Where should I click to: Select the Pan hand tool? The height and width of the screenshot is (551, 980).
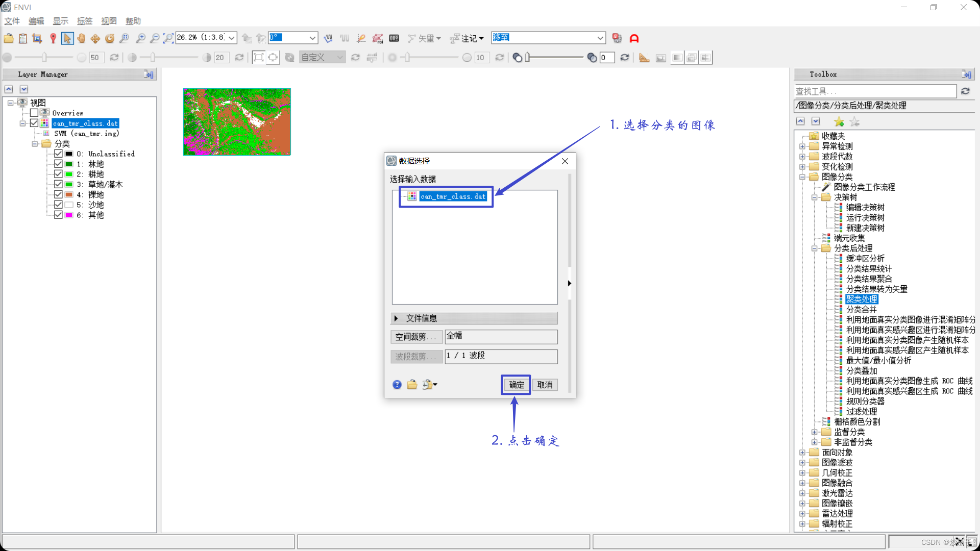81,38
